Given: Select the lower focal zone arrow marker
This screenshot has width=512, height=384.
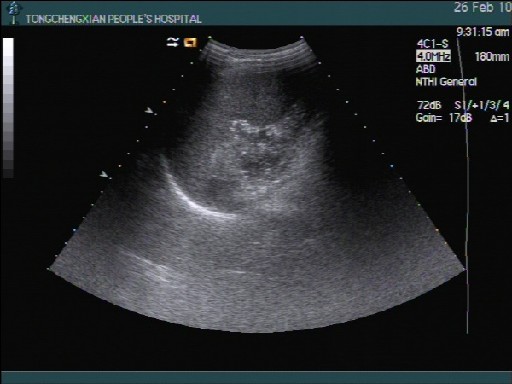Looking at the screenshot, I should pyautogui.click(x=104, y=174).
